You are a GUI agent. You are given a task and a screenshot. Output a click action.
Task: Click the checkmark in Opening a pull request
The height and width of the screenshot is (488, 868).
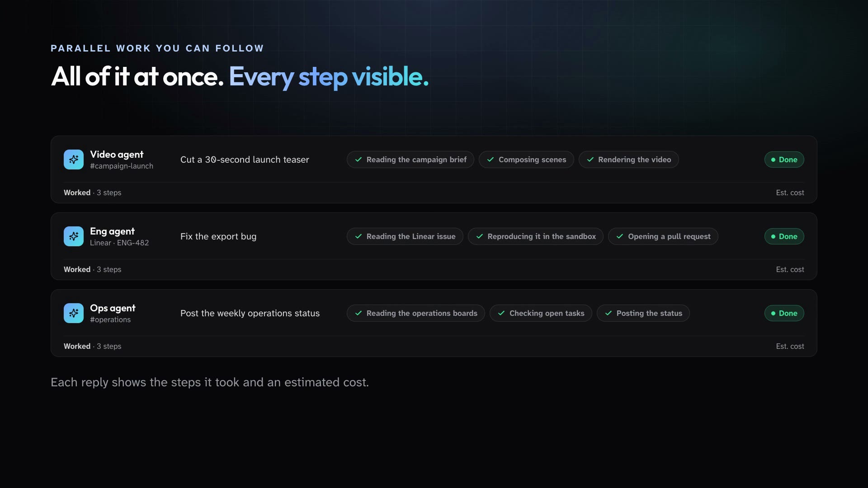[x=620, y=236]
